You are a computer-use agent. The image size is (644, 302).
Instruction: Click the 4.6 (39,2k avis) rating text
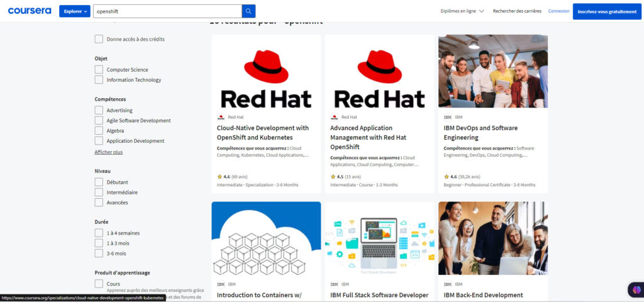point(465,177)
